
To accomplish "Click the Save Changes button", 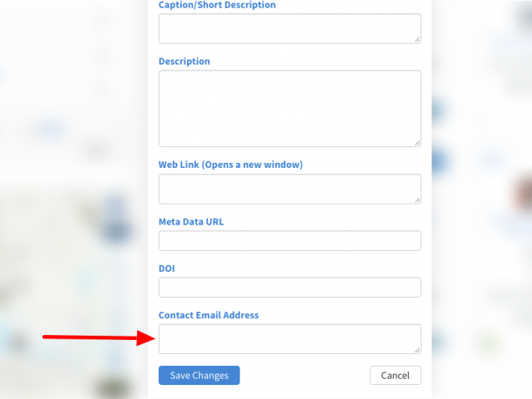I will pos(199,375).
